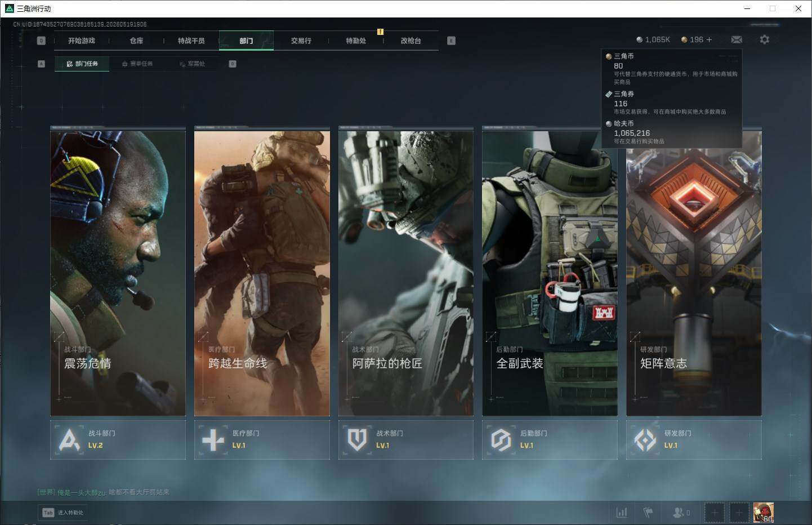Open the 军需处 sub-tab
Viewport: 812px width, 525px height.
point(193,64)
